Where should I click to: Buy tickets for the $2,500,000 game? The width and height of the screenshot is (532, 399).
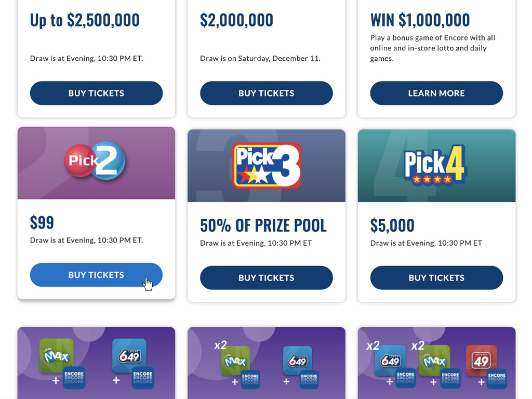pyautogui.click(x=96, y=93)
